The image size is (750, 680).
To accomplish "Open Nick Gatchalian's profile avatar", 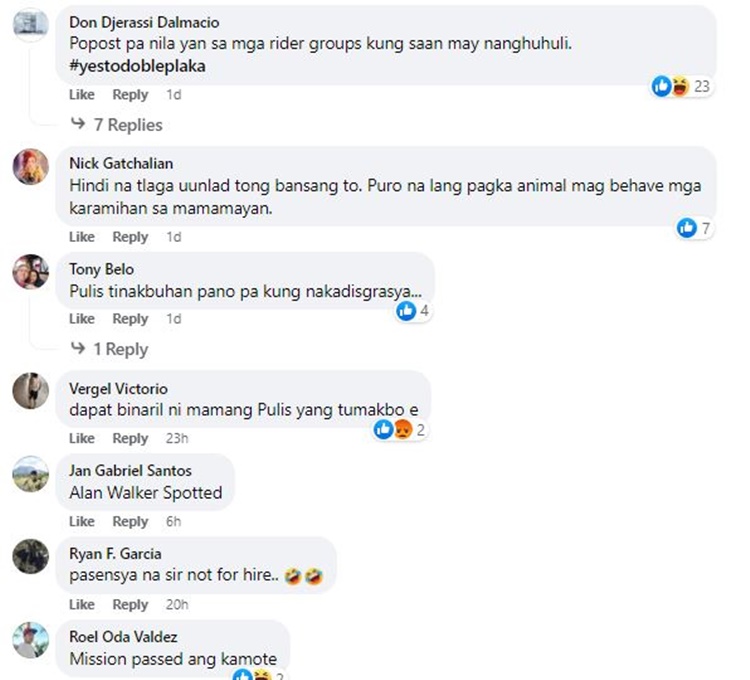I will (31, 166).
